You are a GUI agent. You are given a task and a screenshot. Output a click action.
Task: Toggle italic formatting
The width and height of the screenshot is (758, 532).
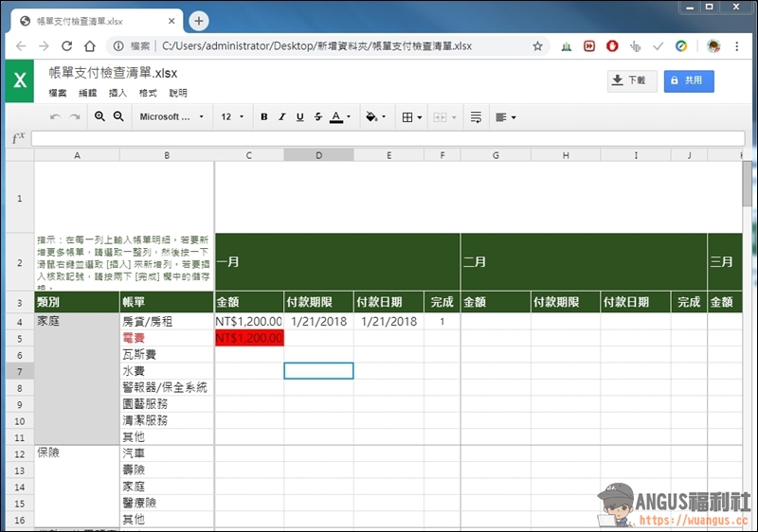pyautogui.click(x=282, y=116)
